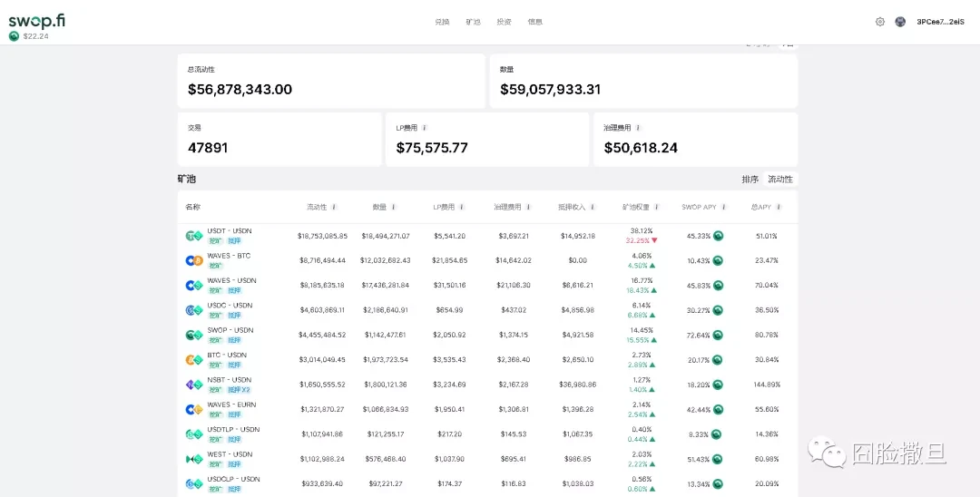Open the 兑换 nav menu
The height and width of the screenshot is (497, 980).
point(443,22)
